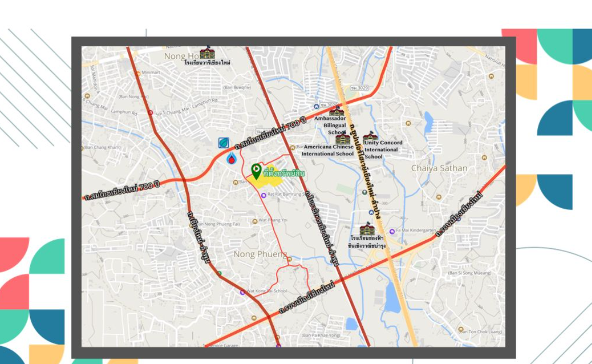Click Americana Chinese International School building icon
The height and width of the screenshot is (364, 592).
[343, 139]
